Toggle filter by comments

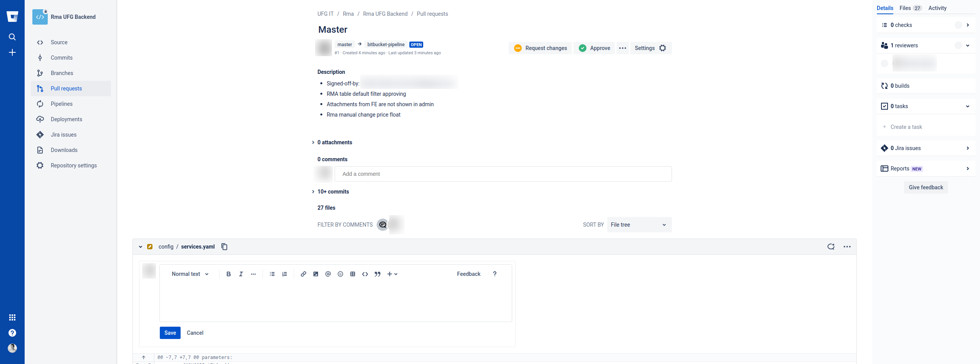[383, 225]
